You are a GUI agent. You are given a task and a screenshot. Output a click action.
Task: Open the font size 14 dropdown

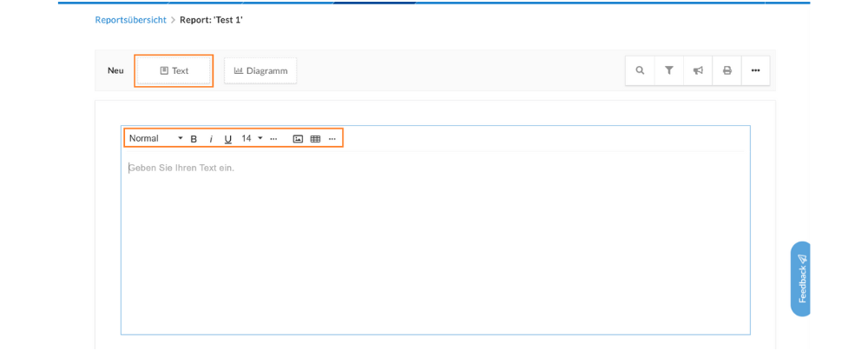coord(252,138)
